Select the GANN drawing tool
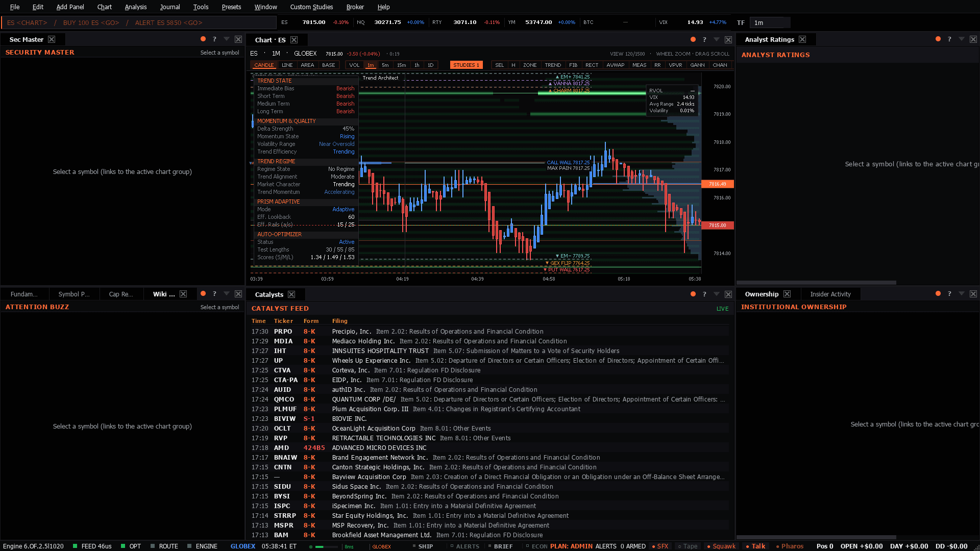 [x=697, y=65]
